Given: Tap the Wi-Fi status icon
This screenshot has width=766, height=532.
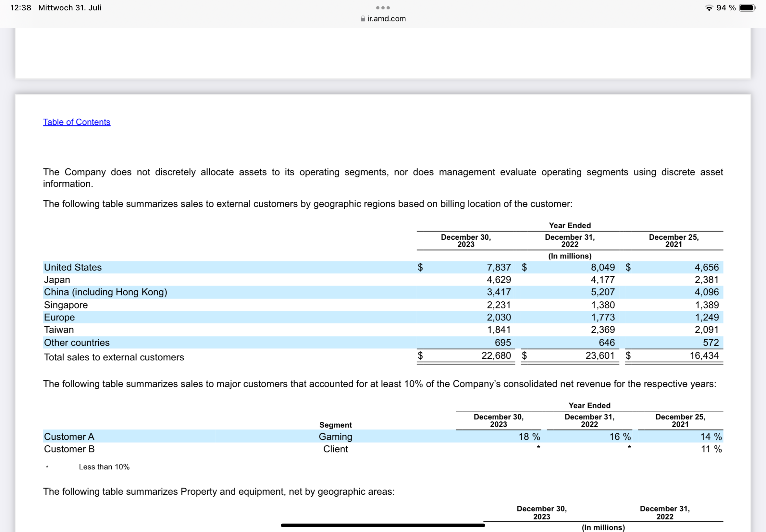Looking at the screenshot, I should pyautogui.click(x=709, y=8).
